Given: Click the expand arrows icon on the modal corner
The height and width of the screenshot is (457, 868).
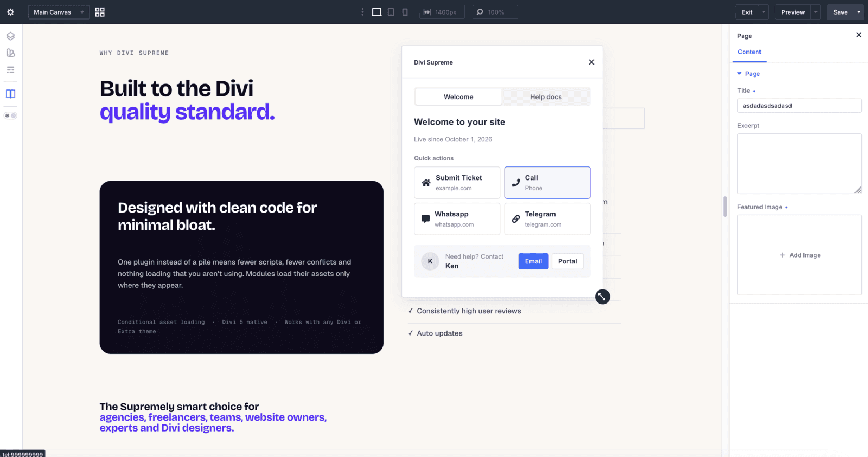Looking at the screenshot, I should click(602, 297).
